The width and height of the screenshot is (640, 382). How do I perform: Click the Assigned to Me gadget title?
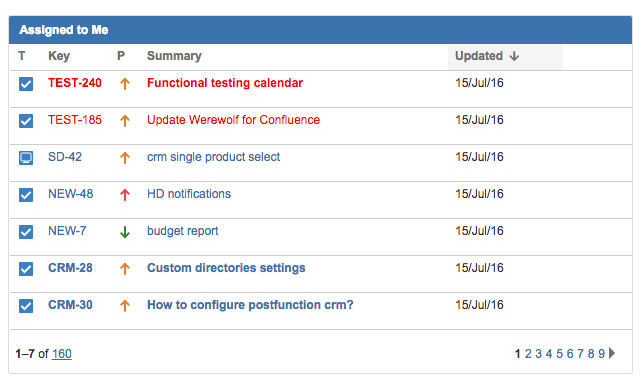point(64,30)
